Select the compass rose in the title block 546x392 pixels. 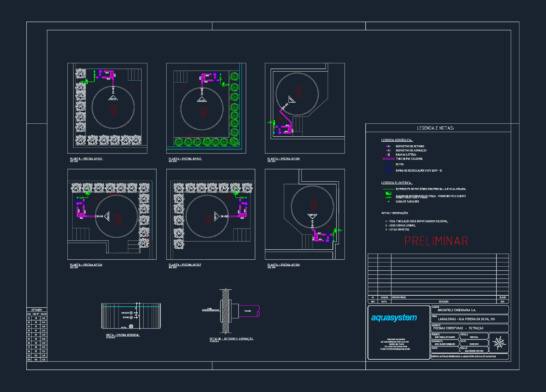(x=499, y=344)
